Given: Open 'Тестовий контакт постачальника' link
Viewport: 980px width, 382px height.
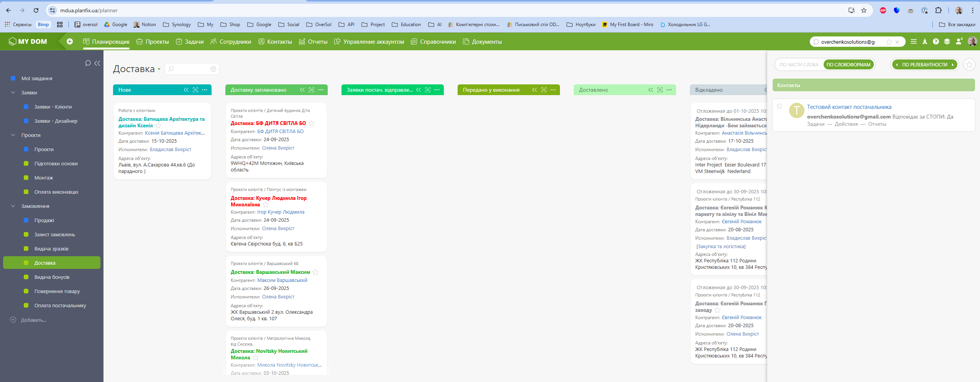Looking at the screenshot, I should coord(849,107).
